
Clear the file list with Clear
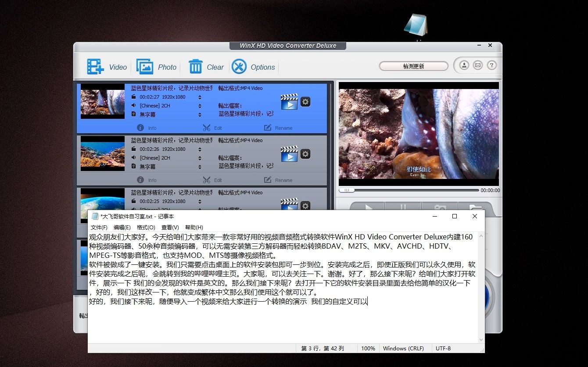click(x=206, y=67)
